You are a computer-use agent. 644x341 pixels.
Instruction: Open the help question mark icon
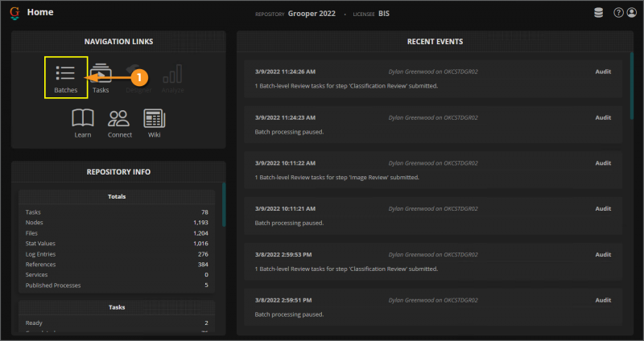(618, 13)
